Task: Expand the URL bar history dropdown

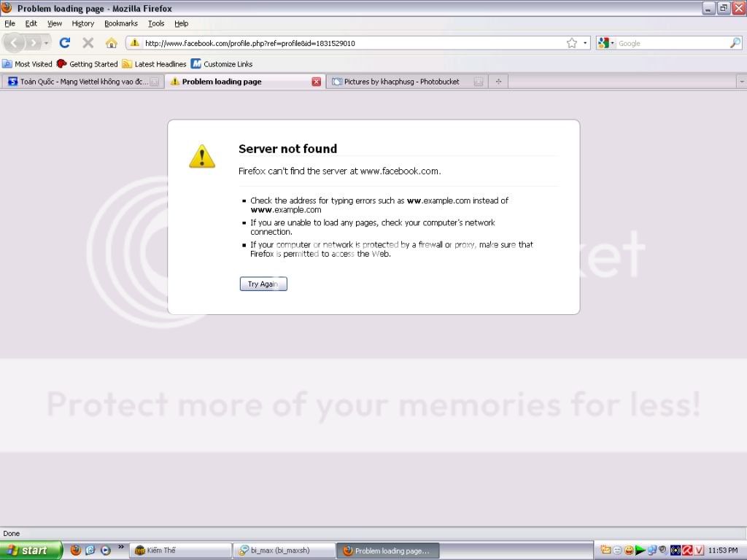Action: coord(585,43)
